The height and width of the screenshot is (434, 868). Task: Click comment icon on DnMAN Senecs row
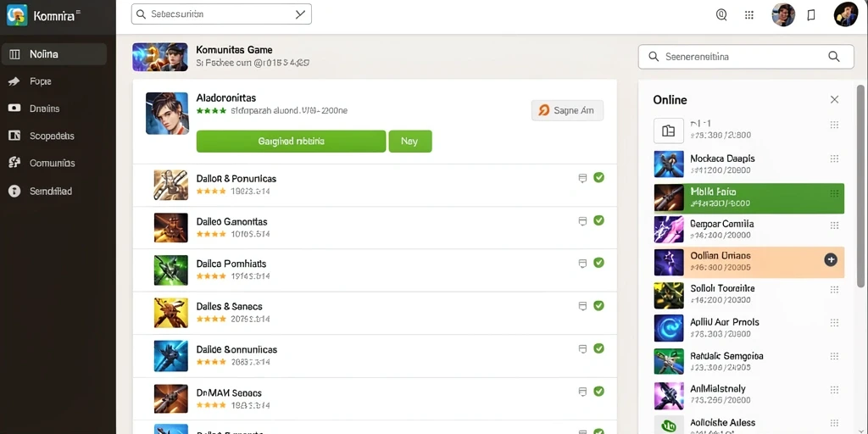[582, 392]
